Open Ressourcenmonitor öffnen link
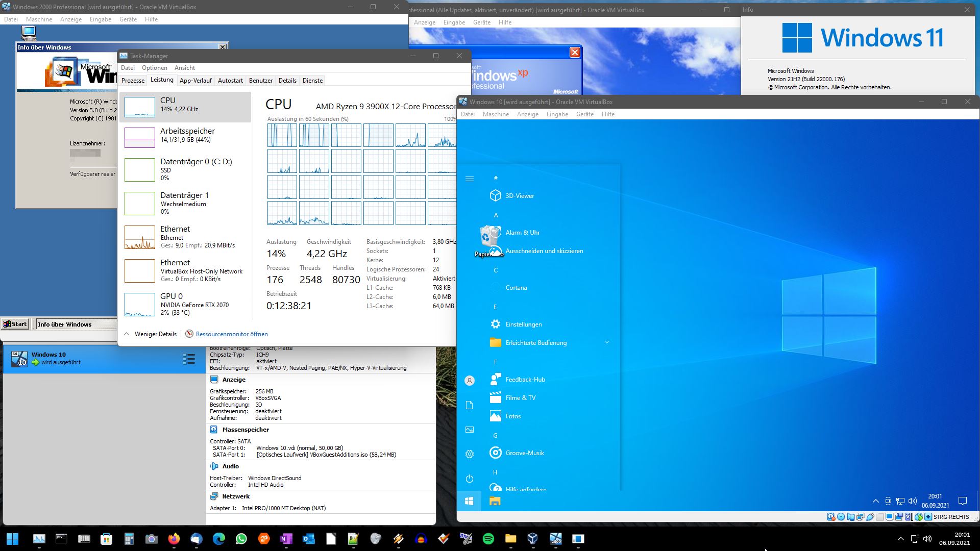Viewport: 980px width, 551px height. coord(231,334)
